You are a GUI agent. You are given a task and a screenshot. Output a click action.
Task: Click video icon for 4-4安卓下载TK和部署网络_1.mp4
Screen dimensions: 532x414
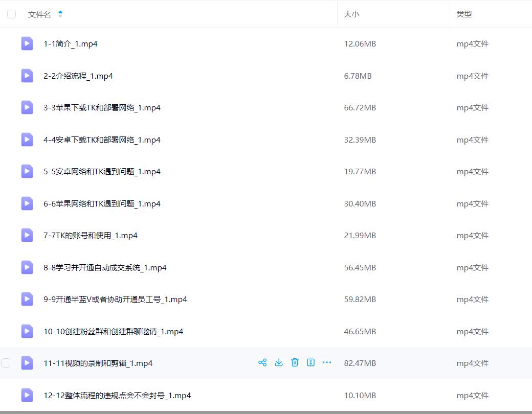pyautogui.click(x=27, y=140)
